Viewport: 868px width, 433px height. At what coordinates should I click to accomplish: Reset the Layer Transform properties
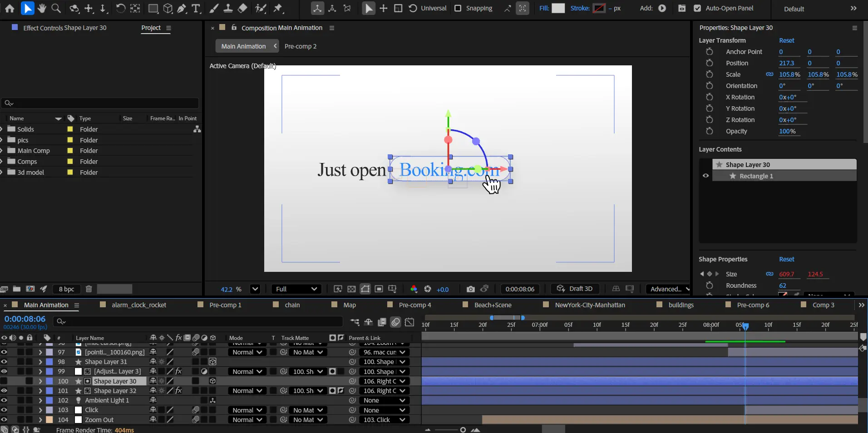tap(786, 40)
